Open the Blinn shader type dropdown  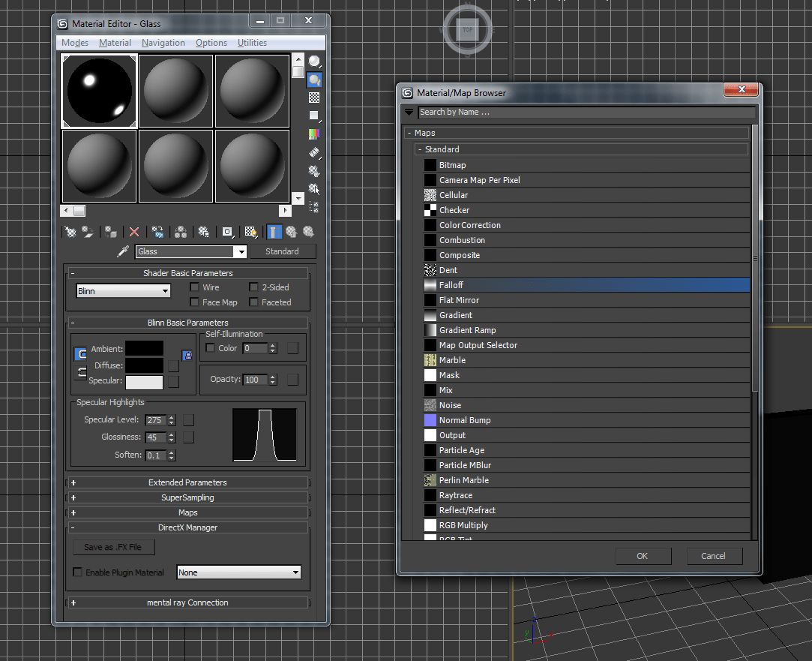coord(124,290)
